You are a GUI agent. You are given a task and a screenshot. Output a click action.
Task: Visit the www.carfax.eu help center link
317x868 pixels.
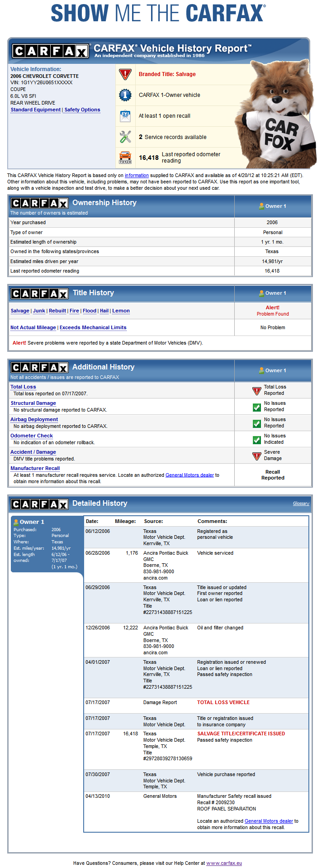224,863
